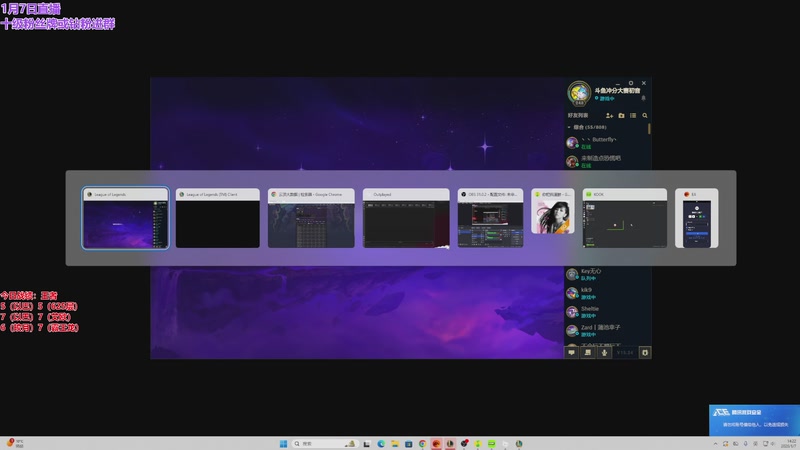Image resolution: width=800 pixels, height=450 pixels.
Task: Click the bug report icon at panel bottom
Action: (x=645, y=353)
